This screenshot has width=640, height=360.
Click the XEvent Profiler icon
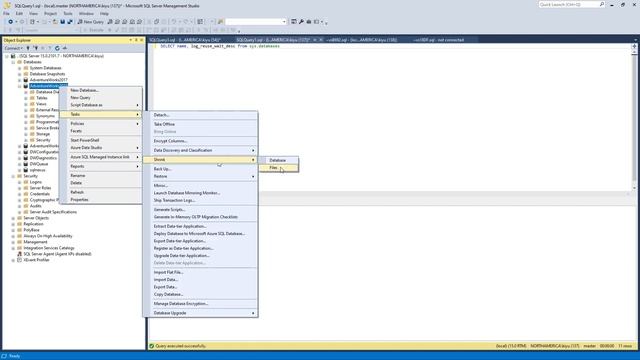[x=19, y=260]
